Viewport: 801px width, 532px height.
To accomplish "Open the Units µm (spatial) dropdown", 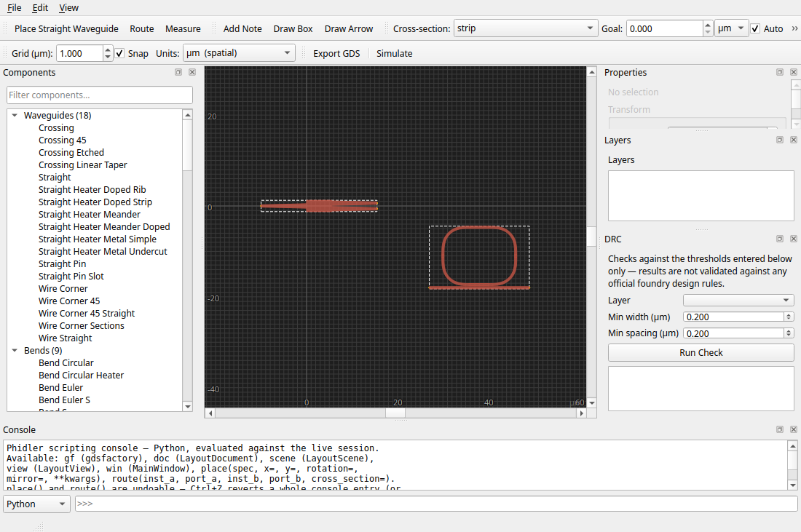I will pos(239,53).
